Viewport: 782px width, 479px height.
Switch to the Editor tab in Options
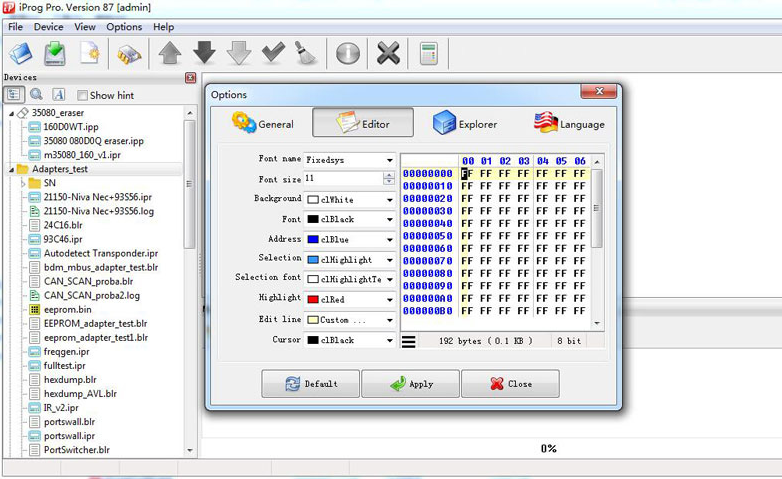click(x=363, y=122)
